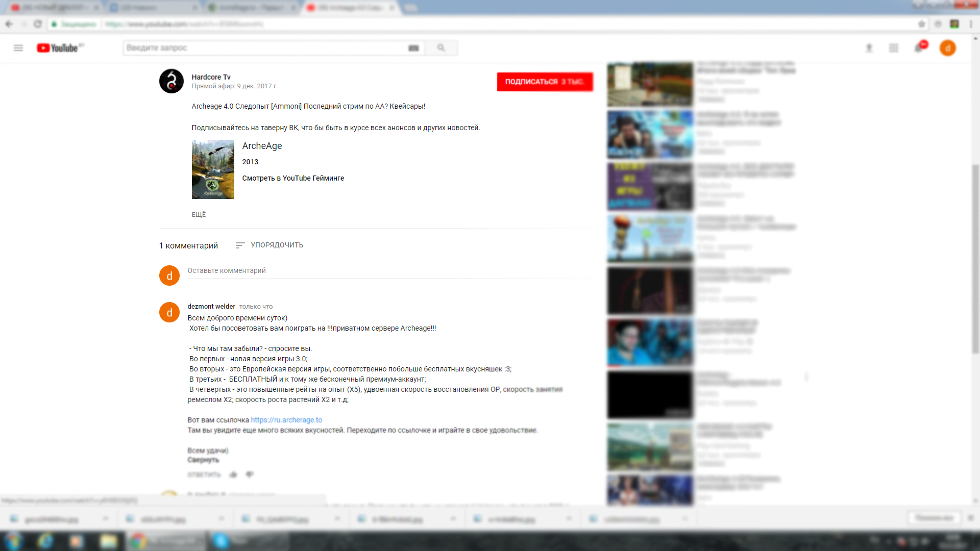Viewport: 980px width, 551px height.
Task: Open the first downloaded file in download bar
Action: [52, 519]
